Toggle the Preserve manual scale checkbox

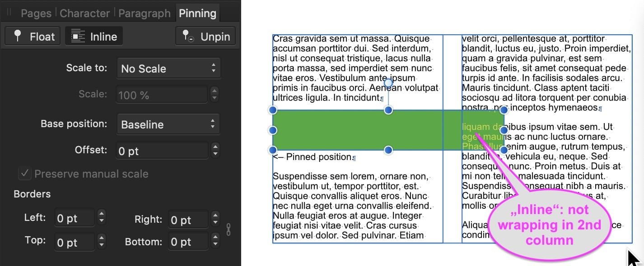click(24, 174)
